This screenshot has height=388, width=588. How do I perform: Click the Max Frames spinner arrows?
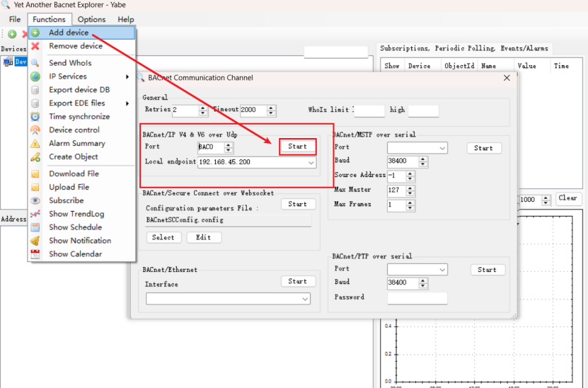click(x=410, y=205)
